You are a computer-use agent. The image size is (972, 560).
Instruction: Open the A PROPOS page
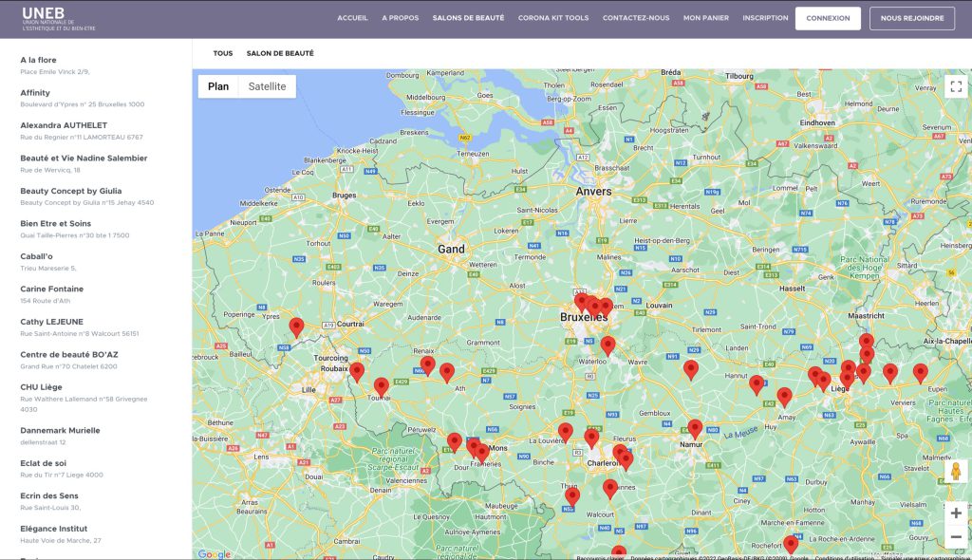coord(401,18)
